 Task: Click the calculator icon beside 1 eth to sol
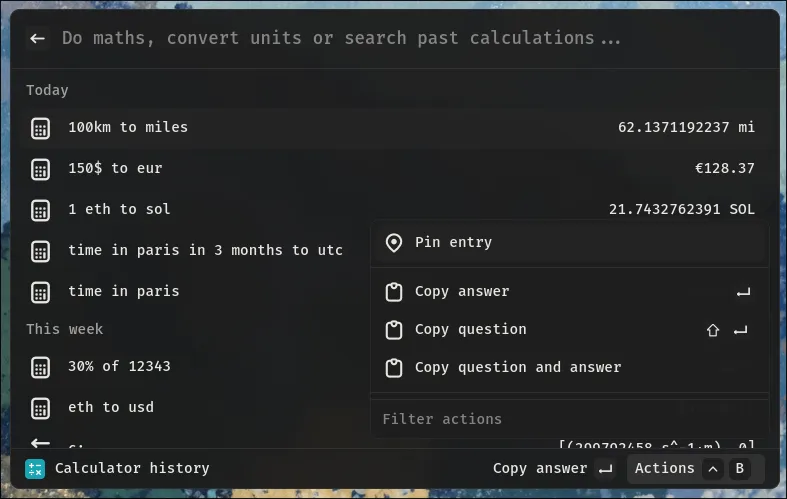pyautogui.click(x=40, y=210)
